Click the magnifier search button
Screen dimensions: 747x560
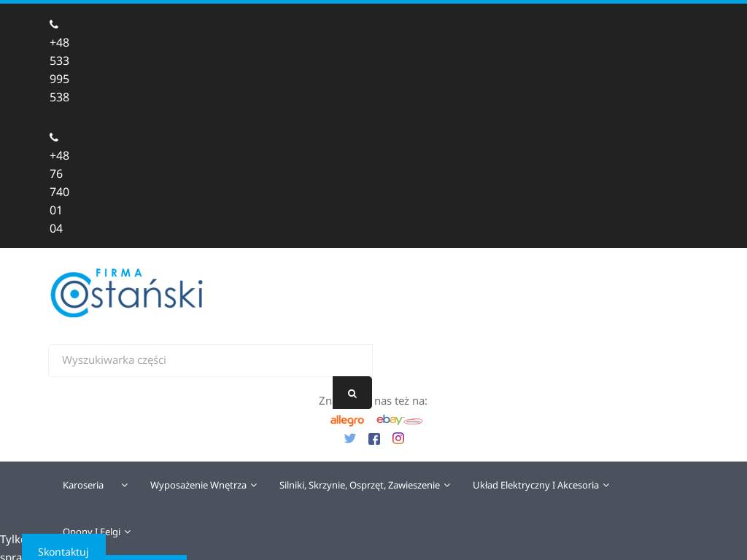tap(352, 393)
